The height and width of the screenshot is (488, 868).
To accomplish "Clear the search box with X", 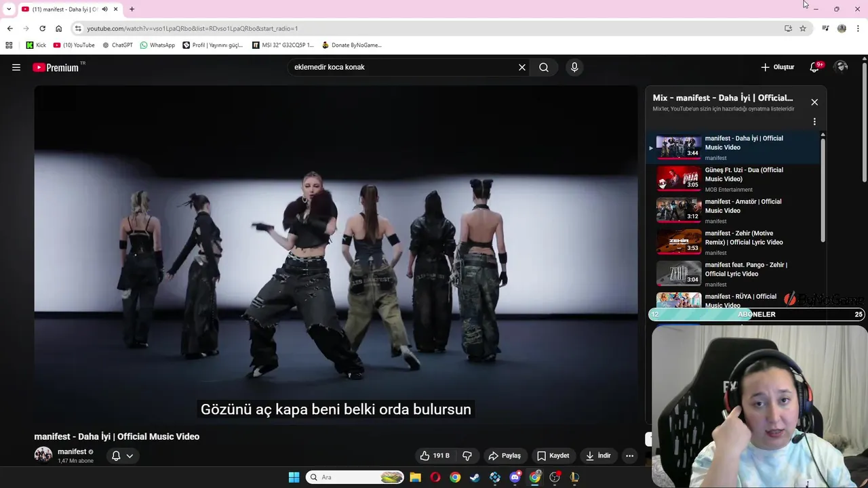I will coord(522,67).
